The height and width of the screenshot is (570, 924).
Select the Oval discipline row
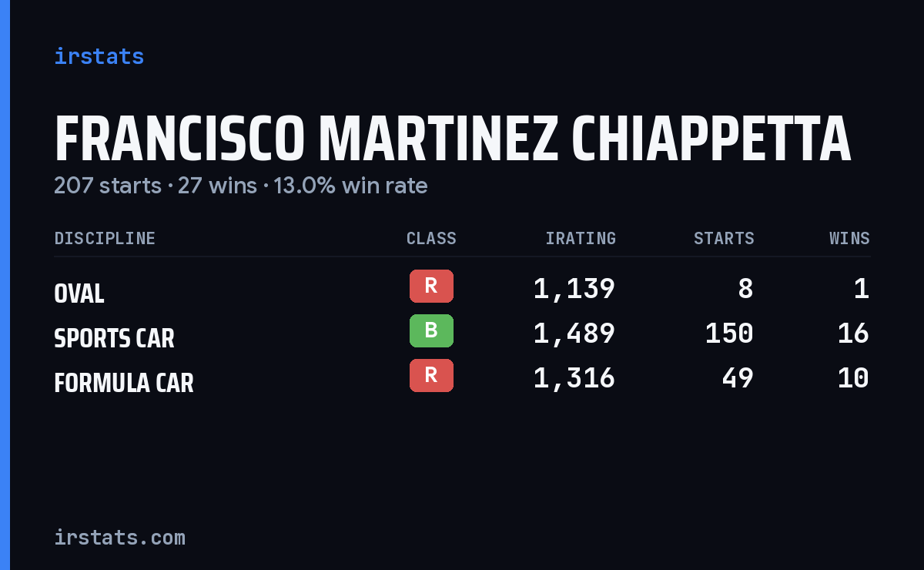(x=462, y=290)
